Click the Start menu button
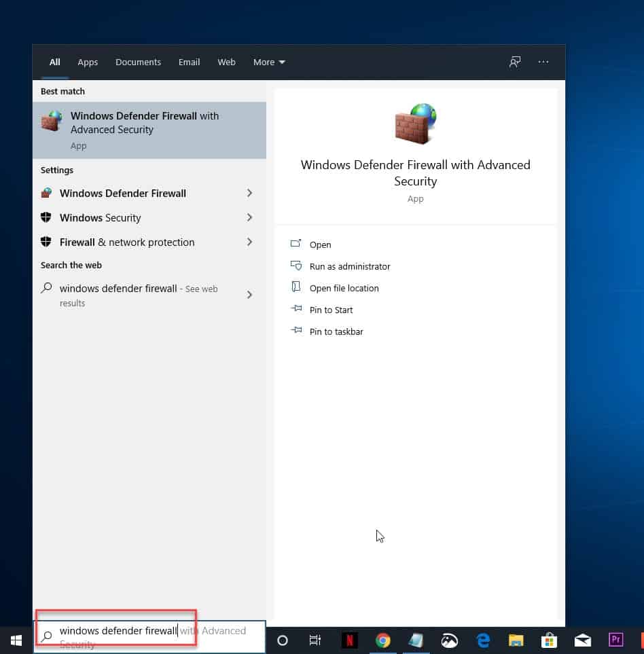The width and height of the screenshot is (644, 654). tap(16, 640)
